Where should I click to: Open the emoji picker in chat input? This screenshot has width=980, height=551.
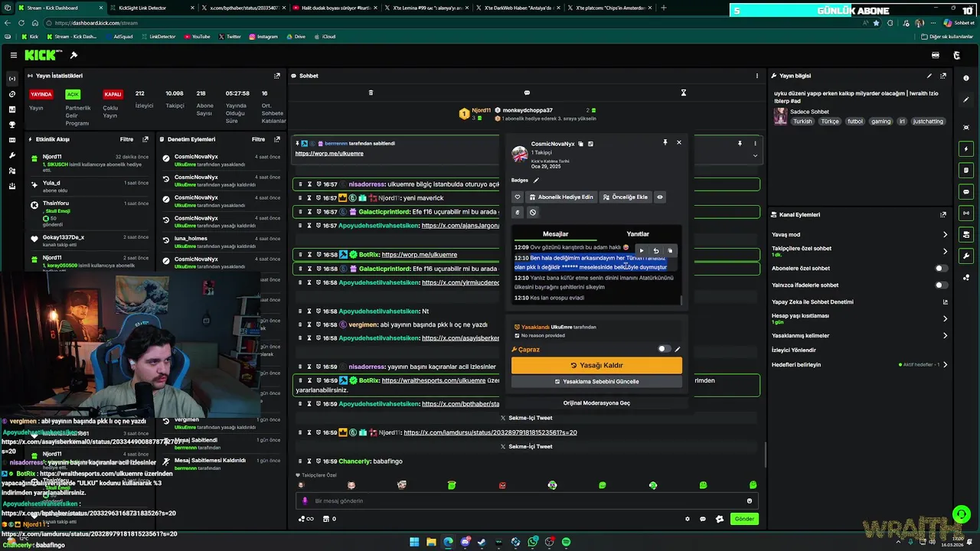[750, 501]
